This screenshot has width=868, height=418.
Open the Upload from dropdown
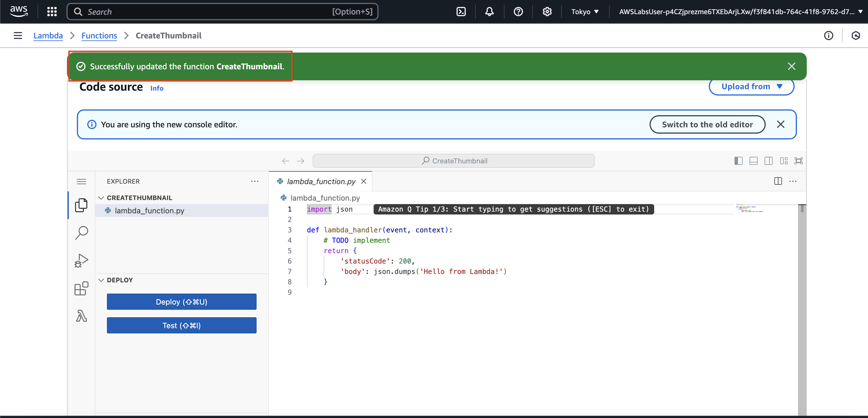751,87
